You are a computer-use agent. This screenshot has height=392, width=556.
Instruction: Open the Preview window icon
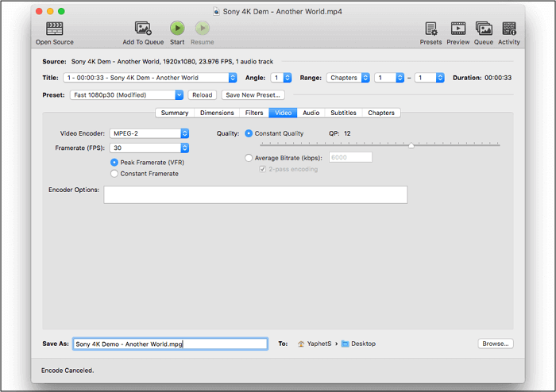click(x=458, y=29)
